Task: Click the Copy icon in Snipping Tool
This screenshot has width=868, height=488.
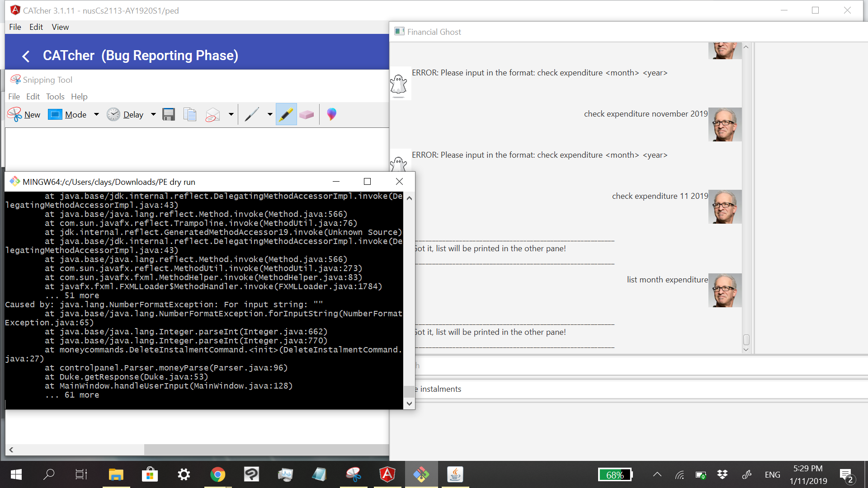Action: click(x=190, y=114)
